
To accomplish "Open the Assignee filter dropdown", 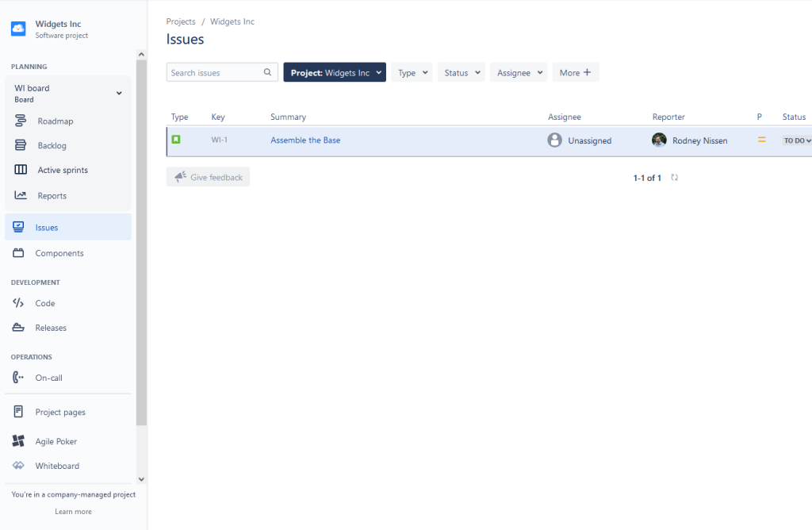I will [519, 72].
